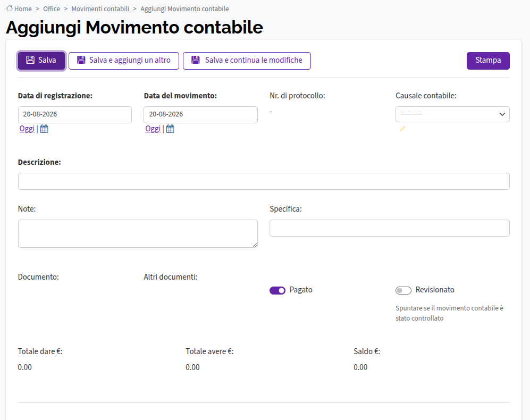Viewport: 530px width, 420px height.
Task: Click Salva e continua le modifiche
Action: [x=247, y=61]
